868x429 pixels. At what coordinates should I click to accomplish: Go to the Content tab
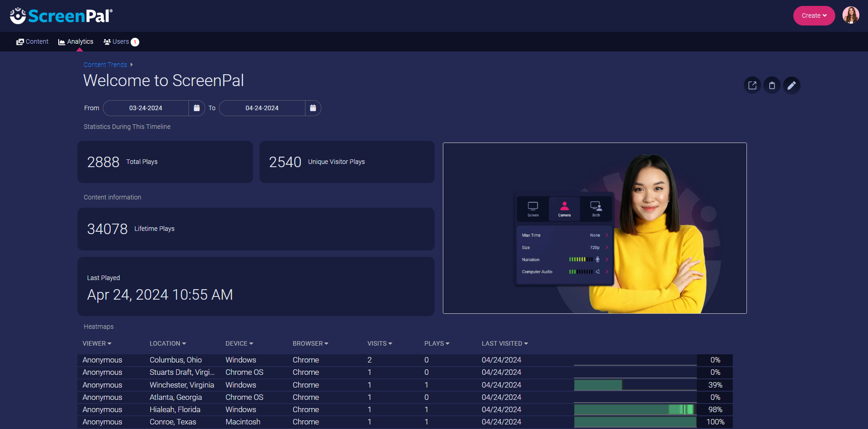pyautogui.click(x=32, y=41)
